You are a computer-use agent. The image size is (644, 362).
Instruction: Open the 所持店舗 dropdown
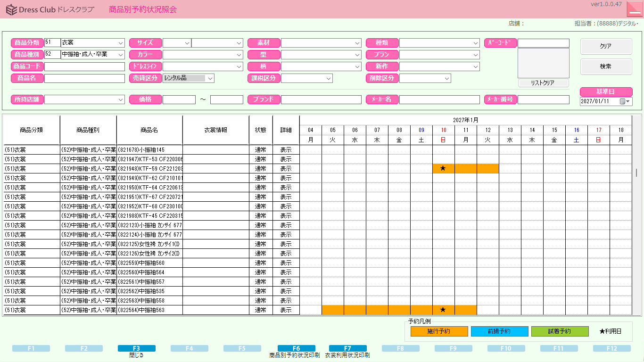(x=121, y=99)
